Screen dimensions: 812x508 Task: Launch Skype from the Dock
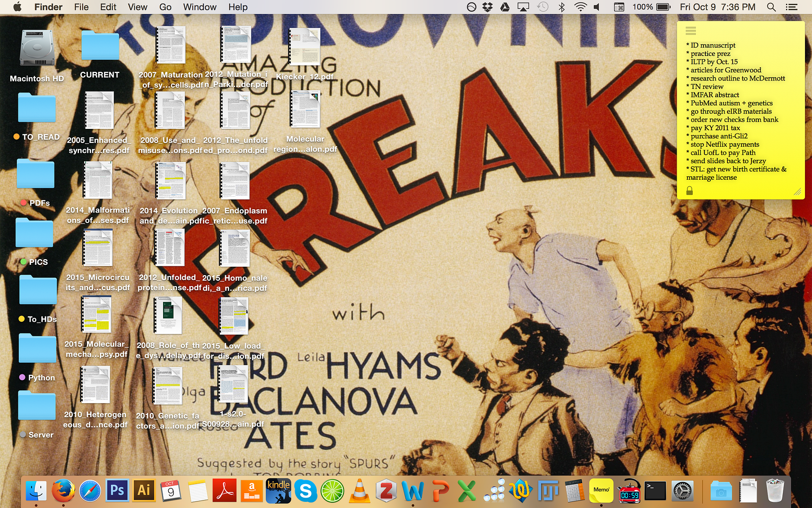click(305, 491)
